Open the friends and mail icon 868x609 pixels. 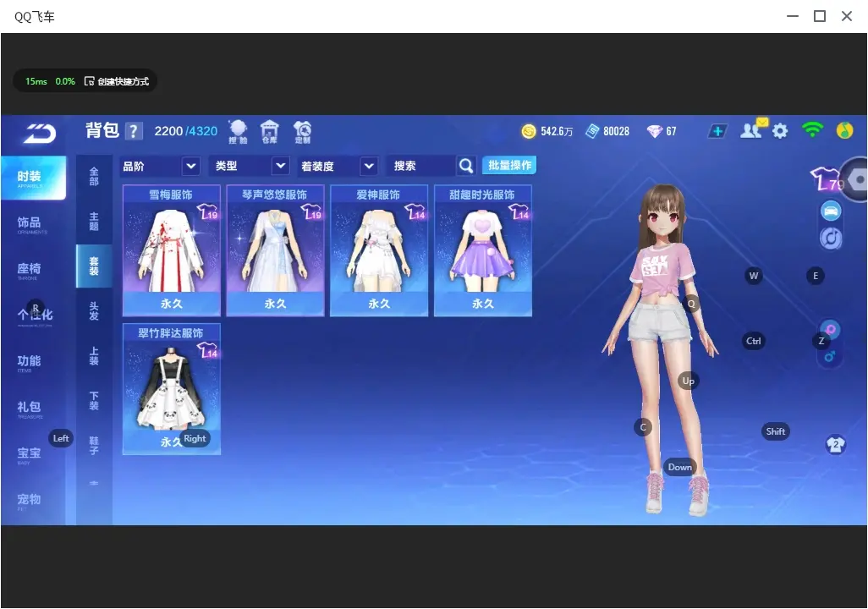point(752,130)
